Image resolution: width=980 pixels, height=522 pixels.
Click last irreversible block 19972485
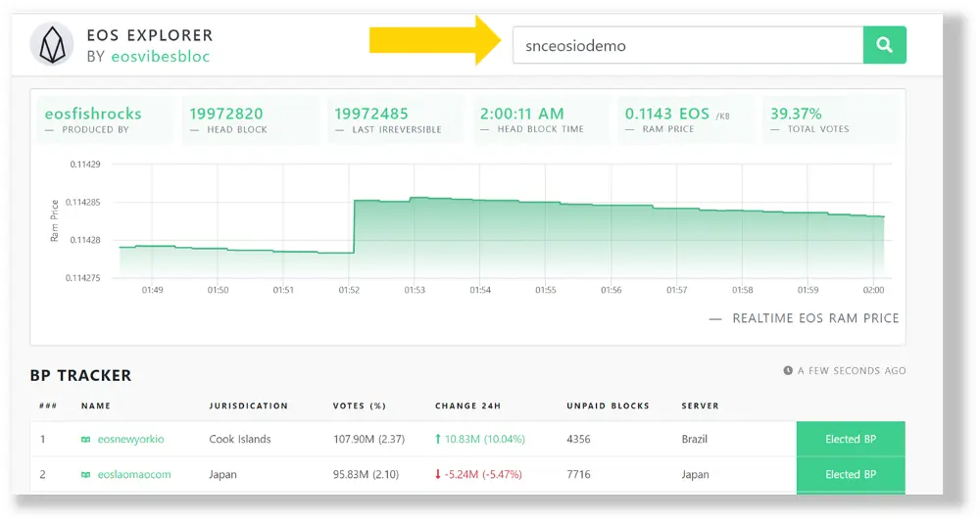pyautogui.click(x=371, y=114)
